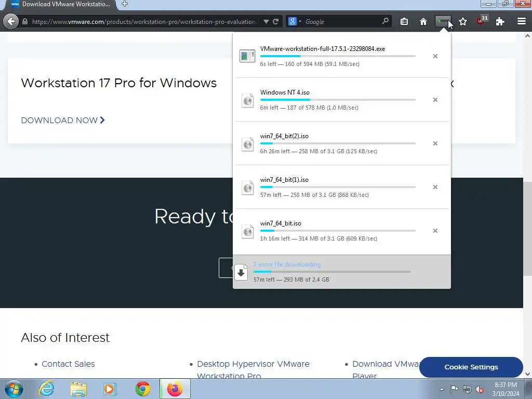Image resolution: width=532 pixels, height=399 pixels.
Task: Click '6m left — 187 of 578 MB' status
Action: tap(309, 108)
